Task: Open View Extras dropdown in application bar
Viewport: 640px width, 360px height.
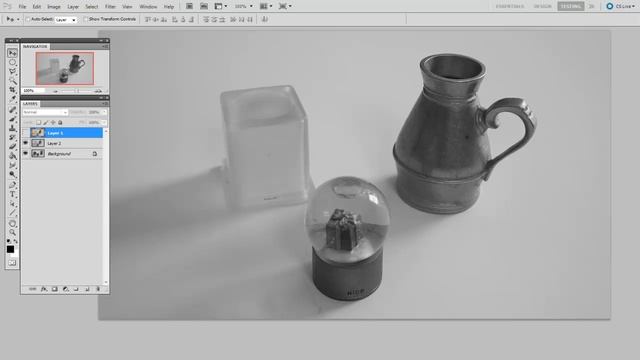Action: point(221,6)
